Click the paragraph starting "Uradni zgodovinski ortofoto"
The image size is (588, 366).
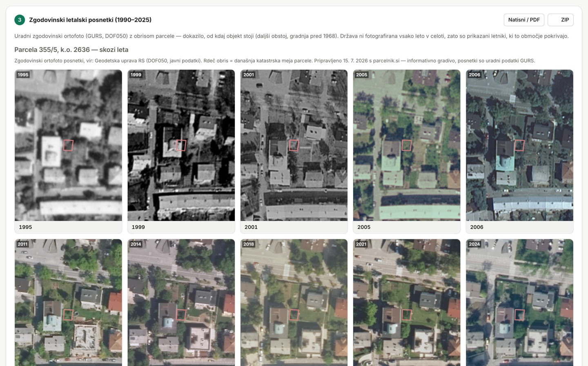point(292,36)
